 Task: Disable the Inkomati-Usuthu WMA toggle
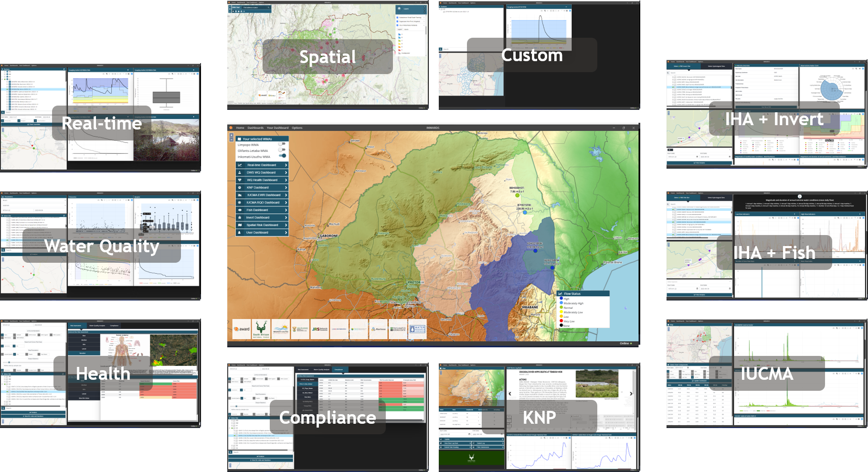pyautogui.click(x=282, y=156)
